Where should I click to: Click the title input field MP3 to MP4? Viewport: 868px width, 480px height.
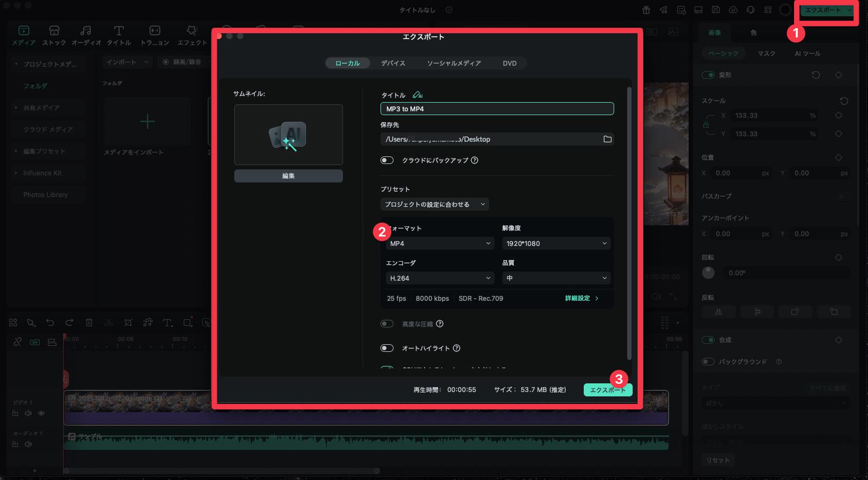(x=497, y=109)
